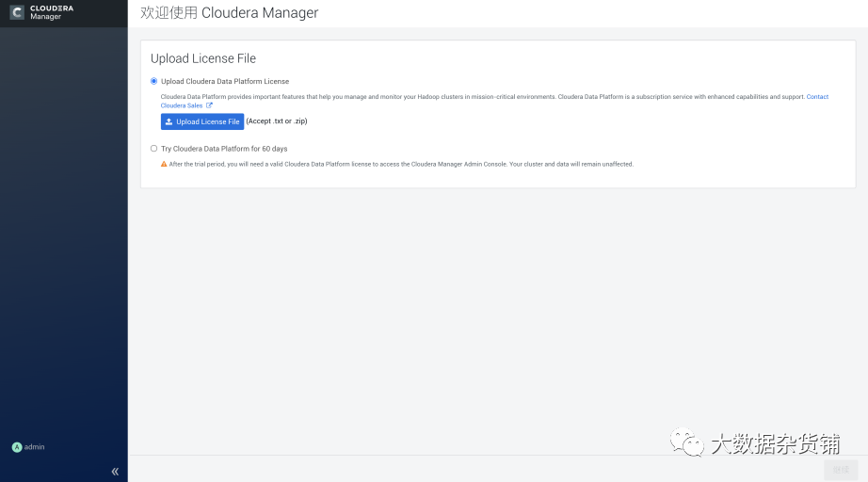Click the Upload License File section heading
Image resolution: width=868 pixels, height=482 pixels.
click(x=203, y=58)
